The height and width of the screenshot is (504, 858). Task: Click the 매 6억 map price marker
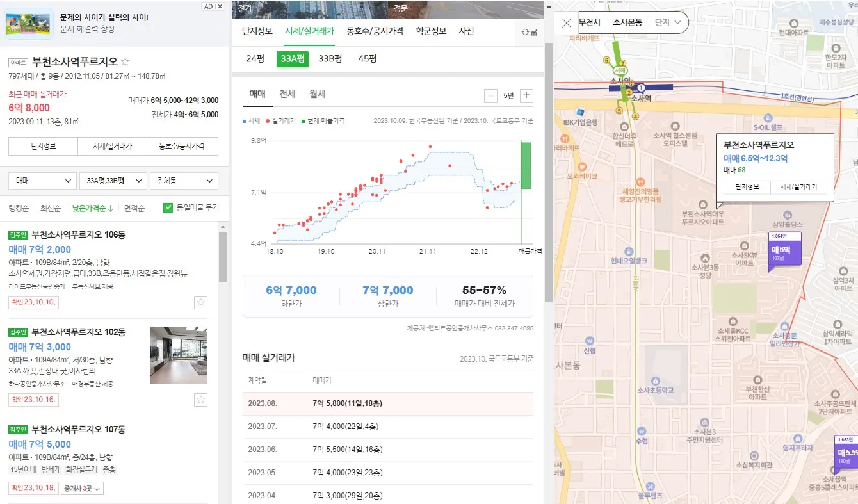pyautogui.click(x=784, y=252)
